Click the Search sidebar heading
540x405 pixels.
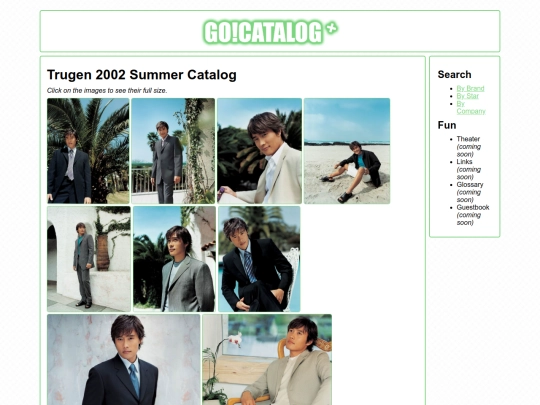[x=454, y=74]
